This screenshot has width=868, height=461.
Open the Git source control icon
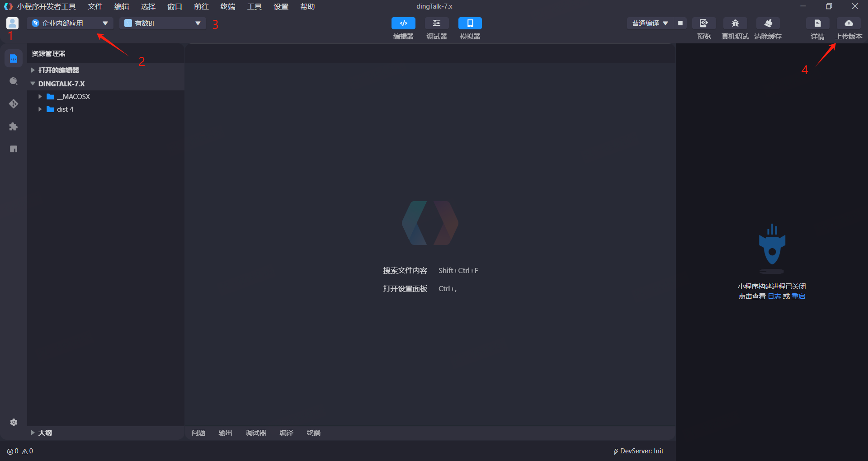(14, 104)
